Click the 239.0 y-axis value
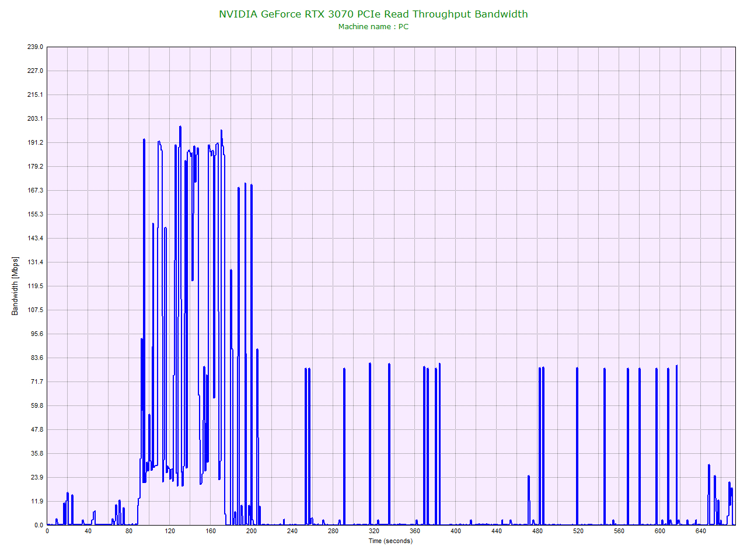The width and height of the screenshot is (747, 560). pyautogui.click(x=36, y=47)
